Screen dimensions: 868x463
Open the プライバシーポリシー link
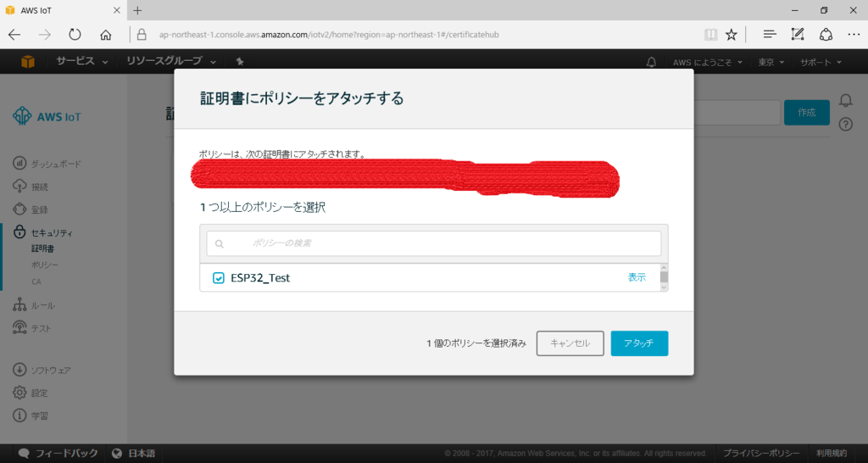click(x=761, y=453)
